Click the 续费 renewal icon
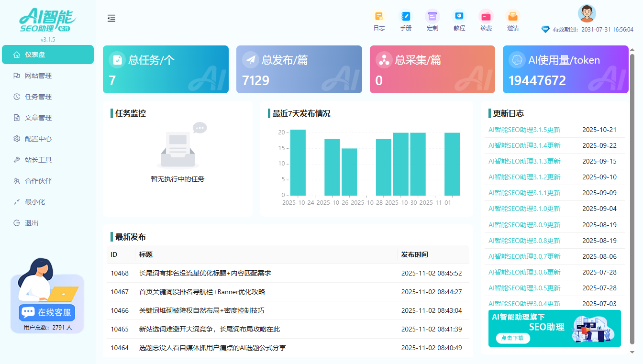This screenshot has width=643, height=364. click(486, 16)
